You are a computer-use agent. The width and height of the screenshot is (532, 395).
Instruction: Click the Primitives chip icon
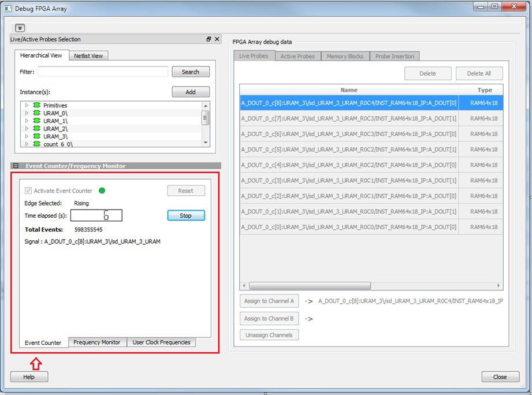pyautogui.click(x=36, y=106)
